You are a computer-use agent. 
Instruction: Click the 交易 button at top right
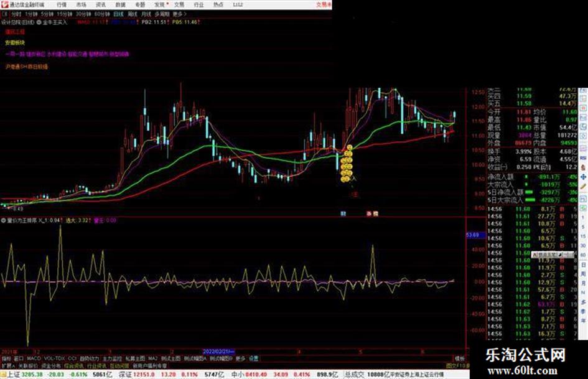coord(324,4)
